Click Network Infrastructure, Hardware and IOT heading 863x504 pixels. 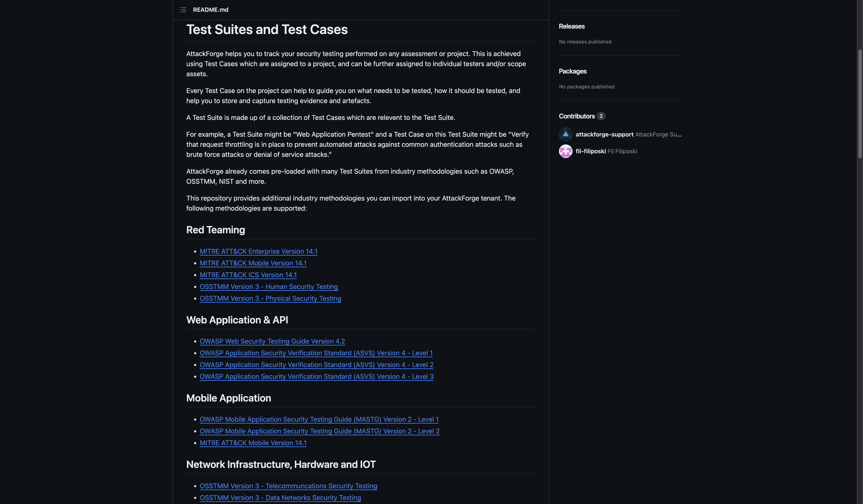[281, 464]
